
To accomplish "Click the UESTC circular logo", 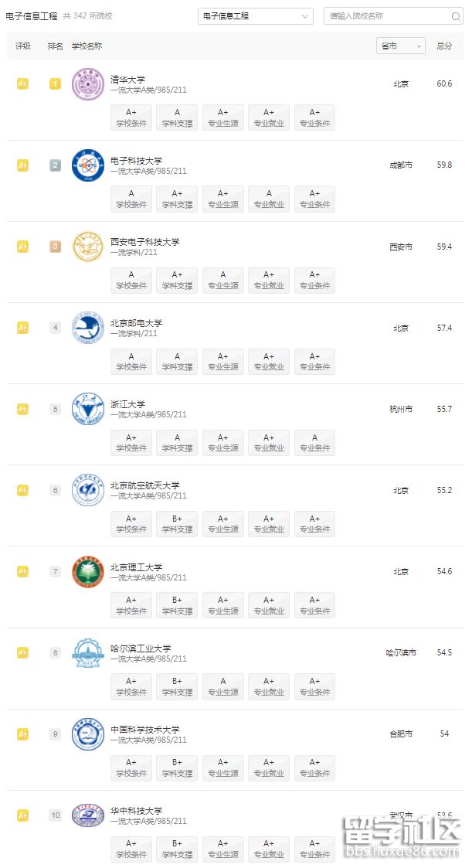I will pyautogui.click(x=87, y=165).
